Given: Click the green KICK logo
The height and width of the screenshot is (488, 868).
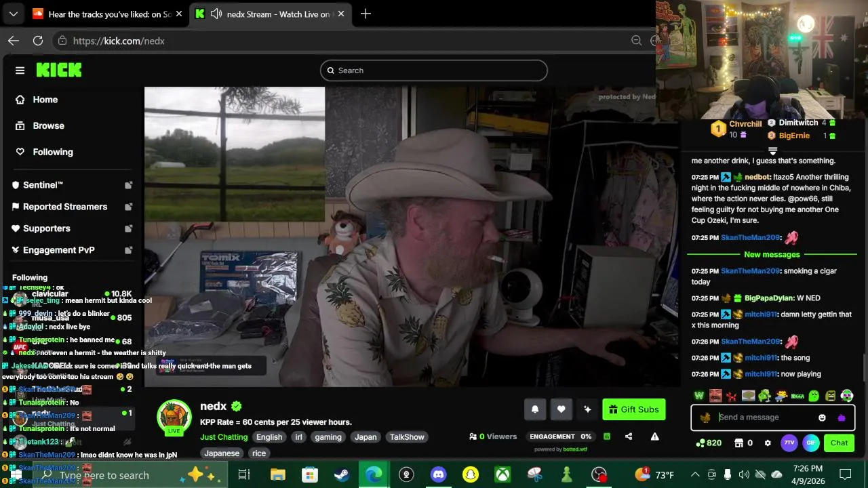Looking at the screenshot, I should (x=59, y=70).
